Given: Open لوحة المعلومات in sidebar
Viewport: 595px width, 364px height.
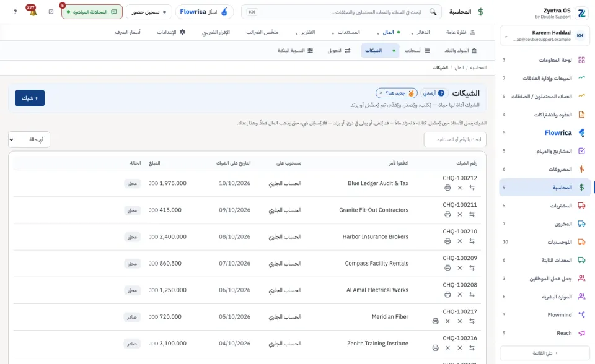Looking at the screenshot, I should (x=545, y=60).
